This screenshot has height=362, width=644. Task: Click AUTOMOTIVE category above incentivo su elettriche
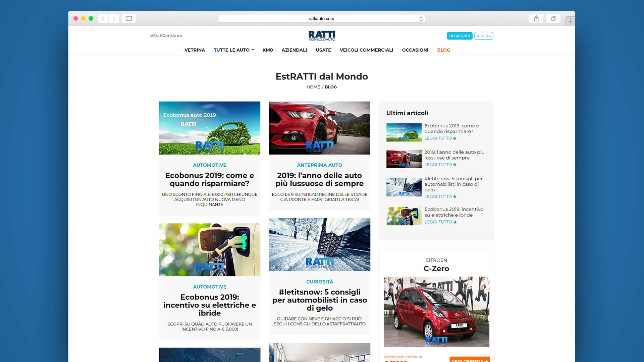click(x=210, y=287)
